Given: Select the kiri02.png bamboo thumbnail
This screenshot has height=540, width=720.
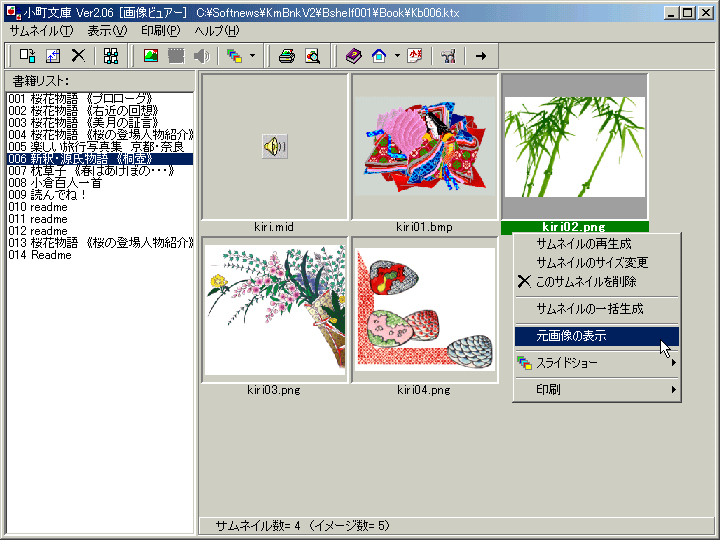Looking at the screenshot, I should 574,146.
